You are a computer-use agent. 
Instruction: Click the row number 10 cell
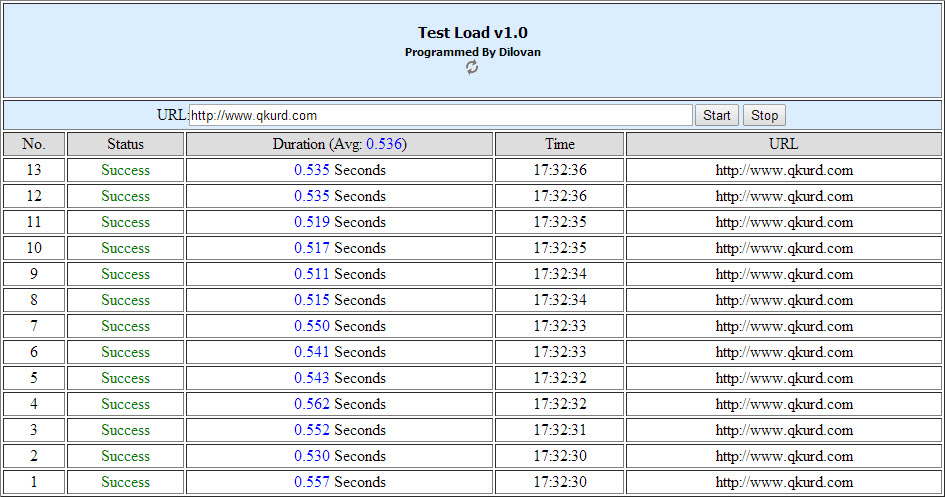(34, 248)
